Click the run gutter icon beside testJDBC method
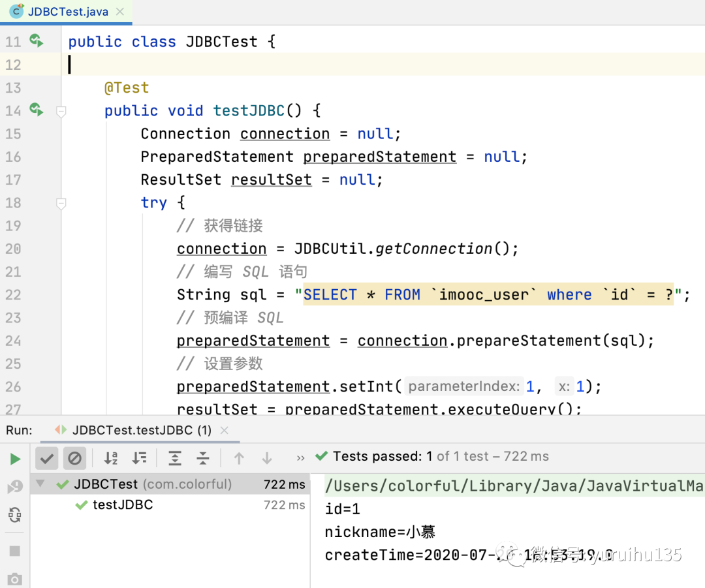 click(x=37, y=110)
